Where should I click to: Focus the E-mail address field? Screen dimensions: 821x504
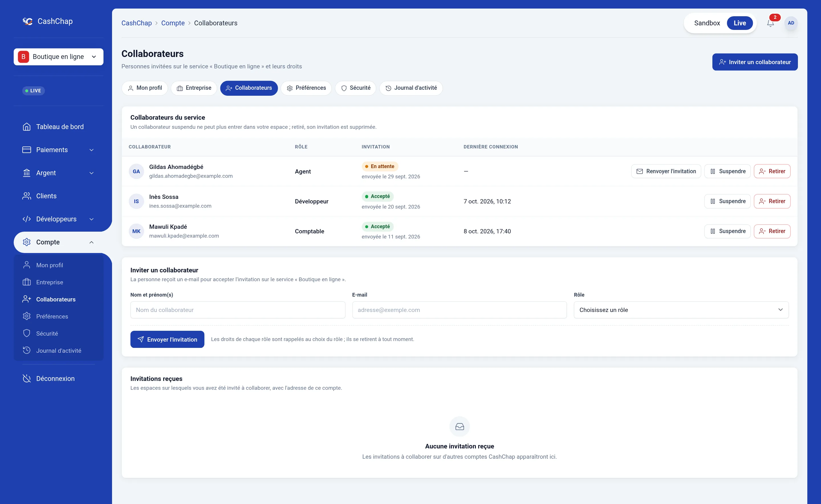point(460,310)
